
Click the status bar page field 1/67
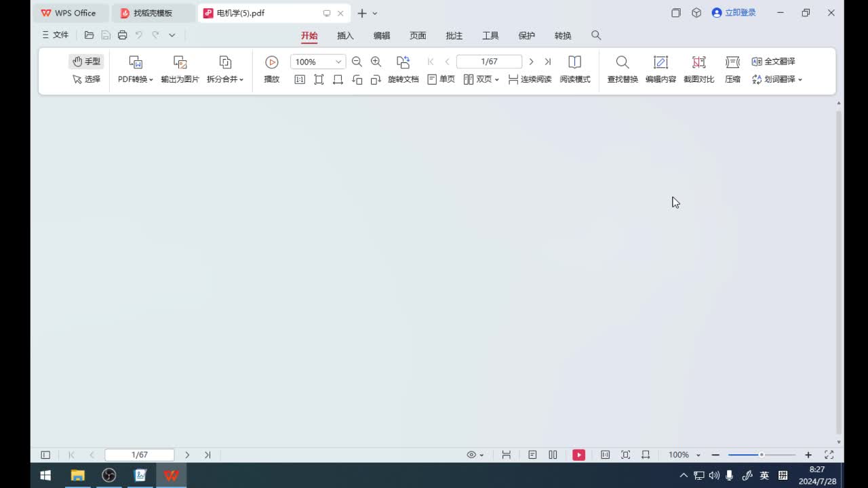140,455
